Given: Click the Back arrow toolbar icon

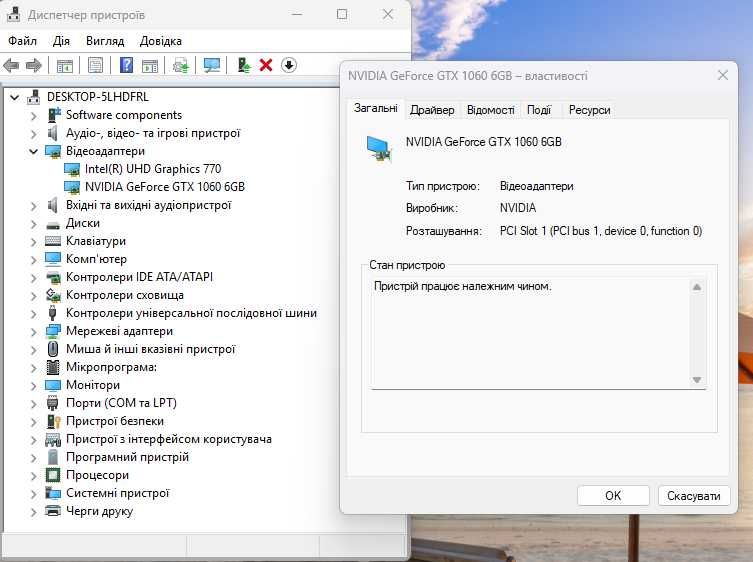Looking at the screenshot, I should coord(12,65).
